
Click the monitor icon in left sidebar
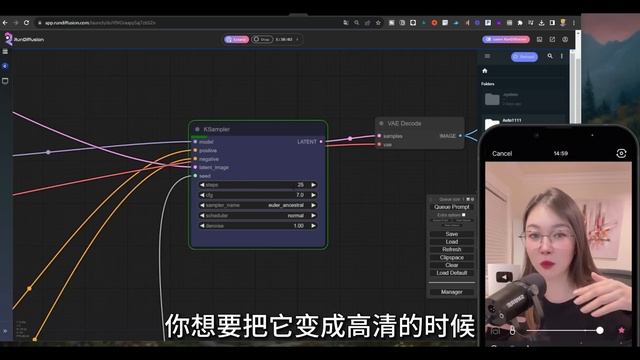point(5,81)
